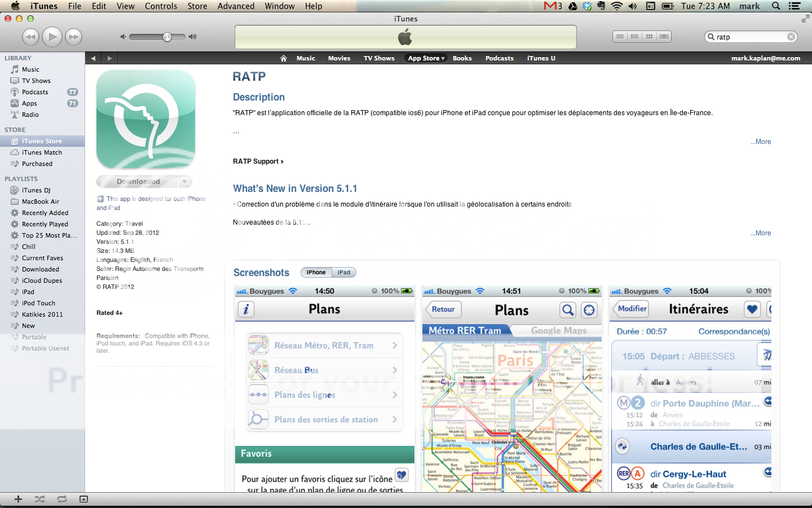812x508 pixels.
Task: Open the Podcasts store tab
Action: point(499,58)
